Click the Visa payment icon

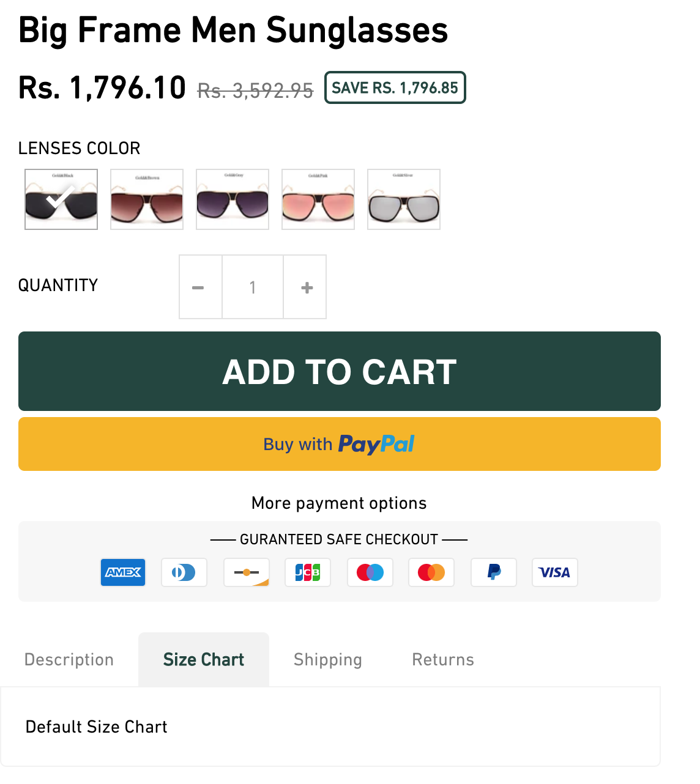555,572
